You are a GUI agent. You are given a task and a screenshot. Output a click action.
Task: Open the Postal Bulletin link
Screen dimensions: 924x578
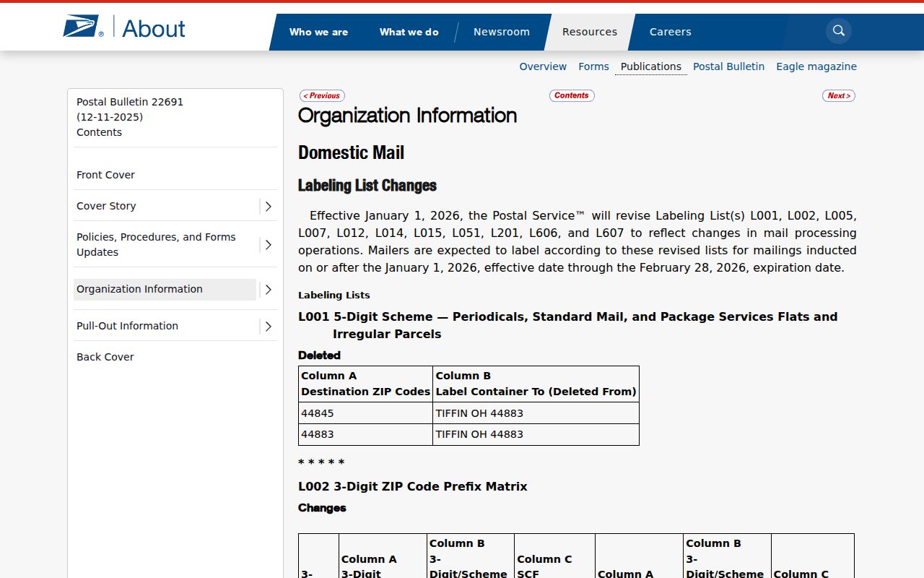click(x=728, y=66)
